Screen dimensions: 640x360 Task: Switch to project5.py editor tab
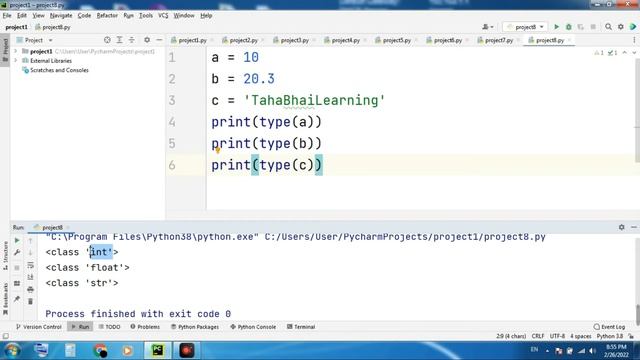click(396, 40)
